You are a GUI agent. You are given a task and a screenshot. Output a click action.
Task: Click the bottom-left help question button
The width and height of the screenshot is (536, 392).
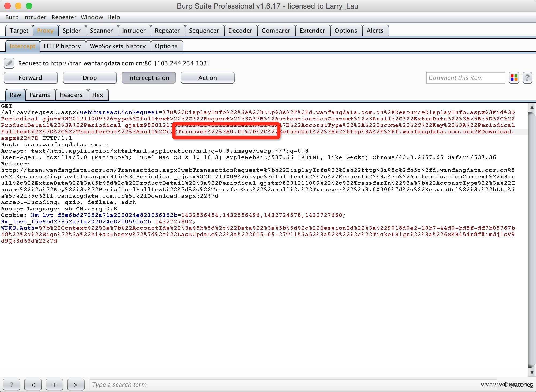11,385
